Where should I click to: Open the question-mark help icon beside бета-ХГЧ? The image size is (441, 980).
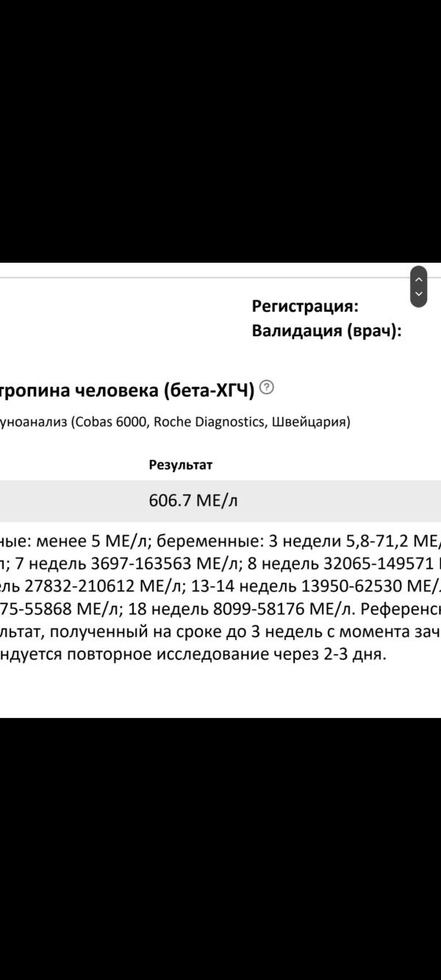(x=267, y=387)
